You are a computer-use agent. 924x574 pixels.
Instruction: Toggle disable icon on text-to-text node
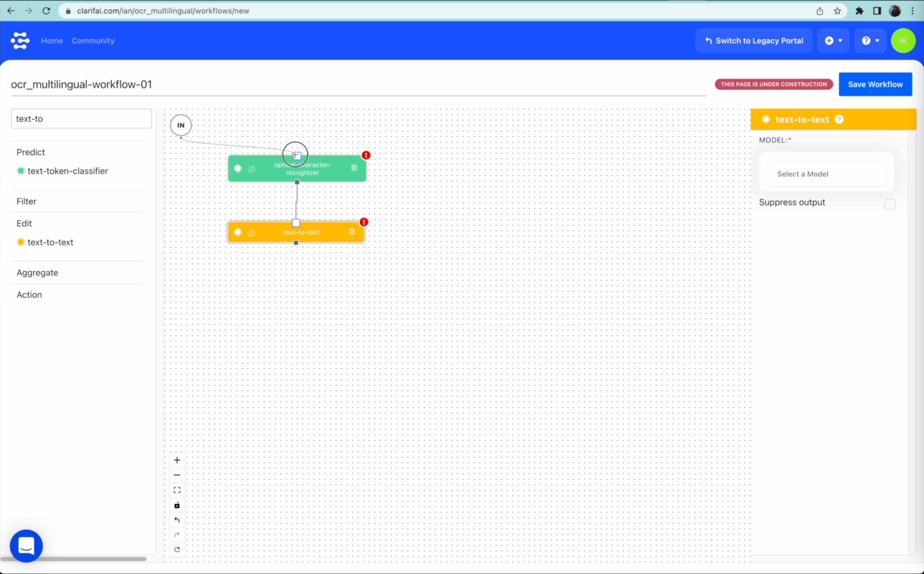point(251,233)
